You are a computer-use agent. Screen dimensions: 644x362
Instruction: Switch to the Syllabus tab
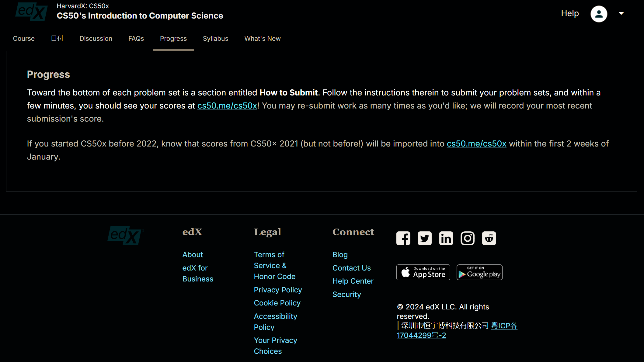(215, 39)
